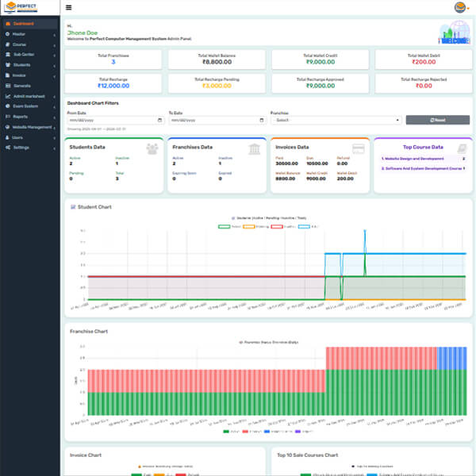The width and height of the screenshot is (476, 476).
Task: Click the From Date input field
Action: click(111, 120)
